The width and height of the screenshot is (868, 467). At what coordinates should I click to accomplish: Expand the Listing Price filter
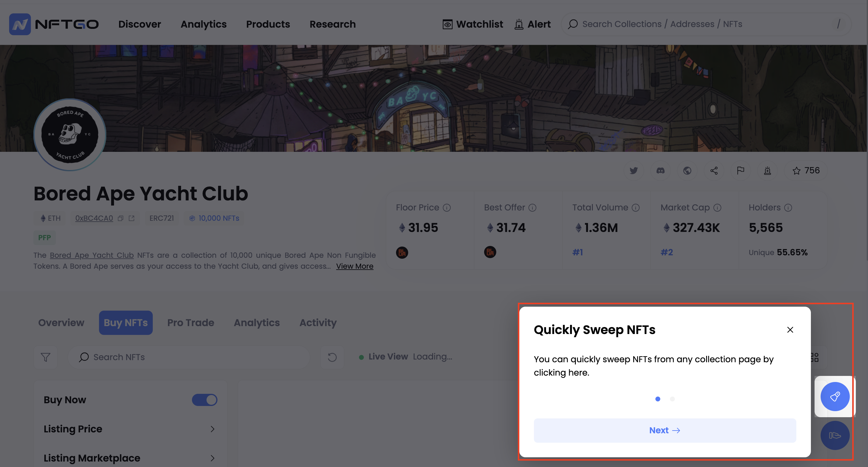(130, 429)
